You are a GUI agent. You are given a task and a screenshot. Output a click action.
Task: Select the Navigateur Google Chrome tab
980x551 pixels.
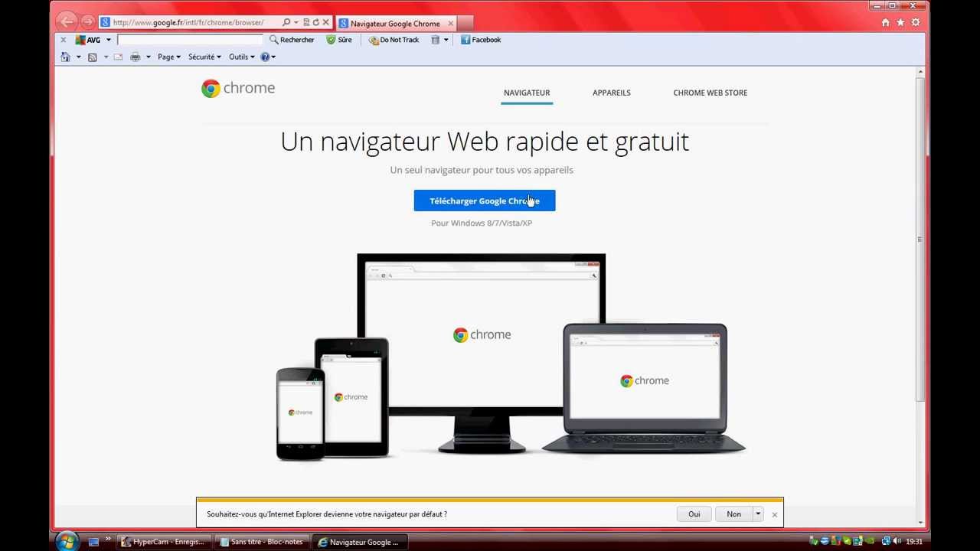pos(397,24)
